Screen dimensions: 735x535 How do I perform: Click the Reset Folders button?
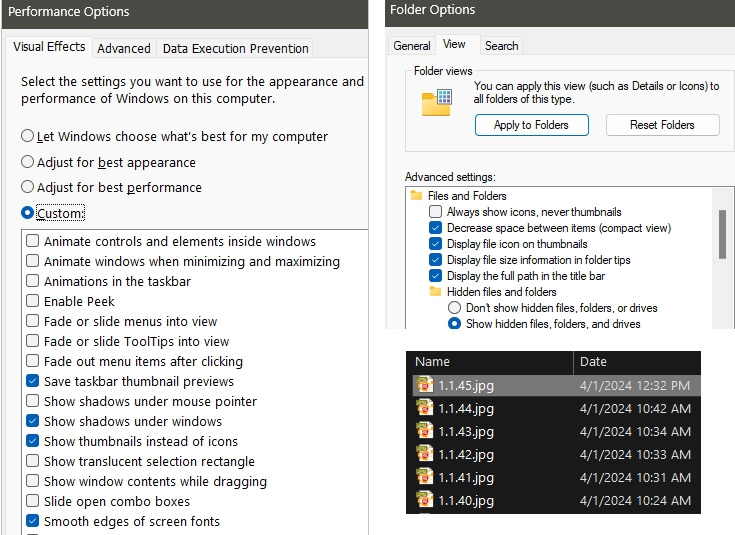click(x=662, y=125)
